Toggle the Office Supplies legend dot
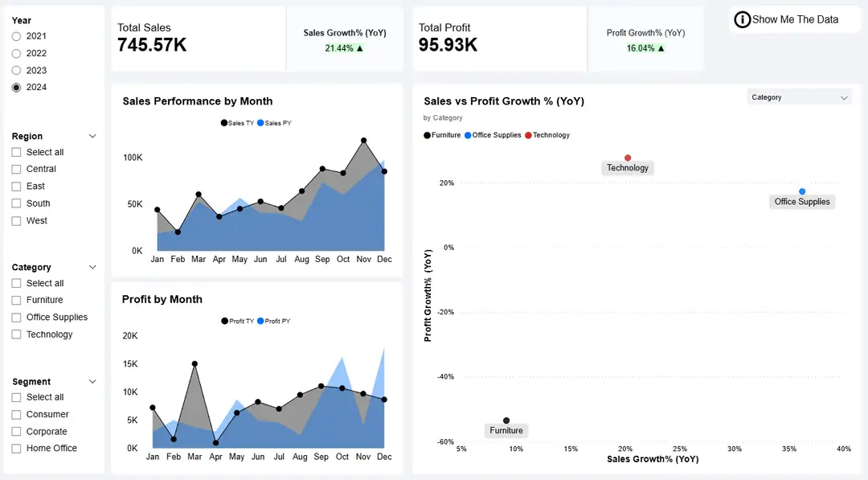Viewport: 868px width, 480px height. click(x=469, y=135)
